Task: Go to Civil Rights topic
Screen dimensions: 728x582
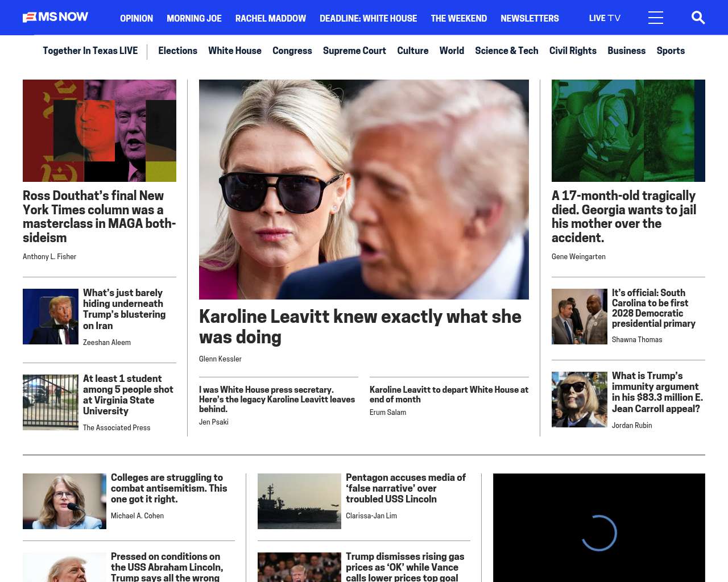Action: (x=573, y=51)
